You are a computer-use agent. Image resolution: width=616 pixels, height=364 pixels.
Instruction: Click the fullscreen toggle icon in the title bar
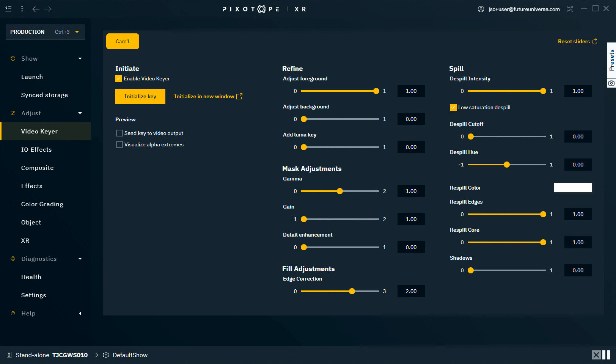tap(570, 9)
